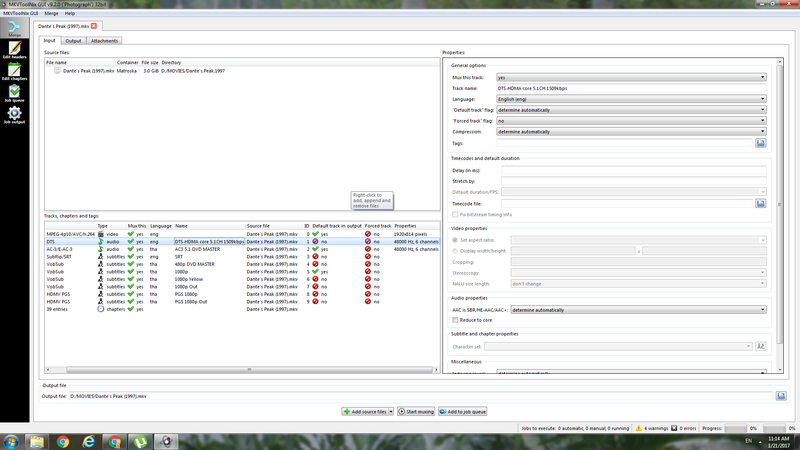This screenshot has height=450, width=800.
Task: Switch to Attachments tab
Action: tap(104, 41)
